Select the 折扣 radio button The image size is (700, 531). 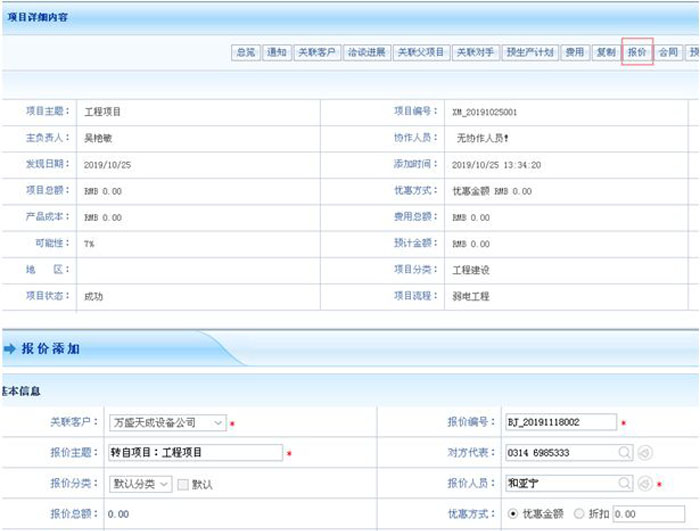[578, 514]
